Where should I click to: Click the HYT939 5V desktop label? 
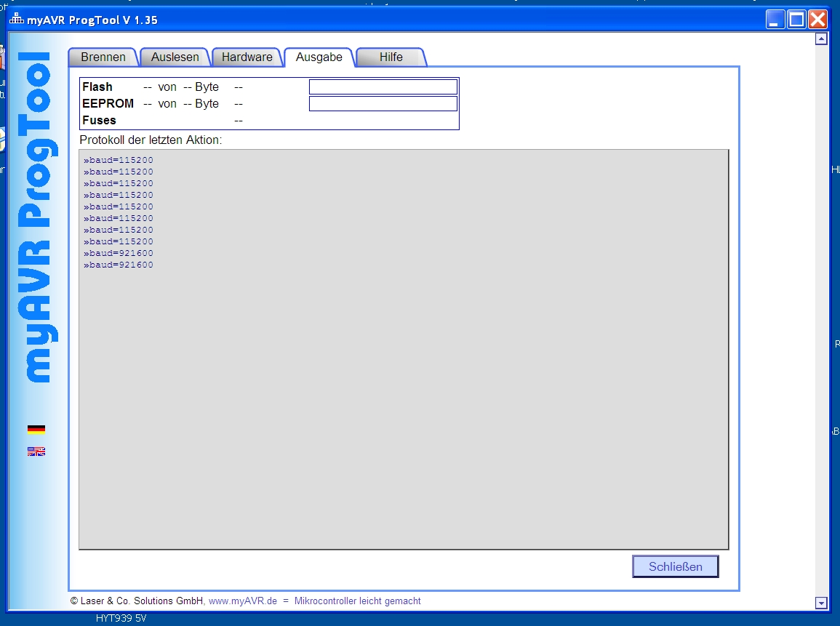click(x=121, y=619)
